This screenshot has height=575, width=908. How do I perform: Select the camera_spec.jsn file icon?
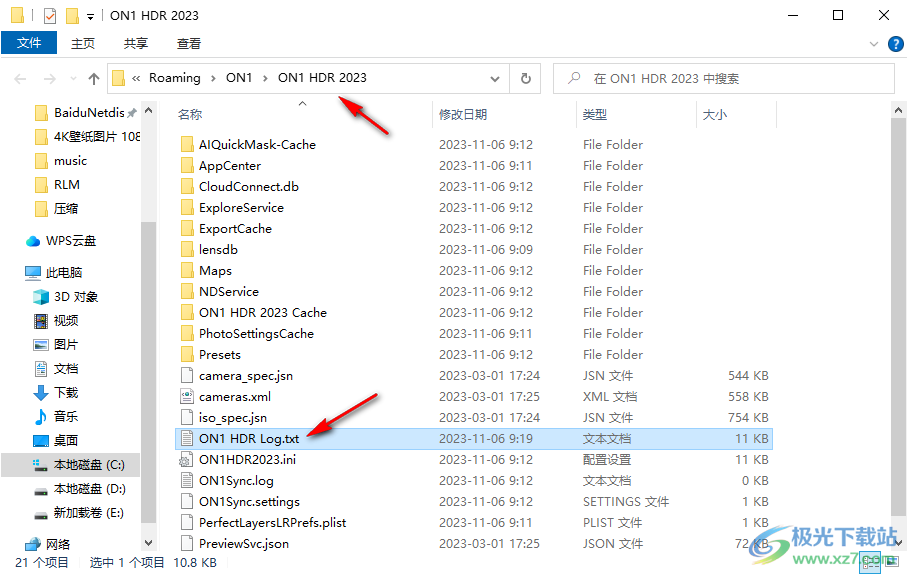click(186, 375)
